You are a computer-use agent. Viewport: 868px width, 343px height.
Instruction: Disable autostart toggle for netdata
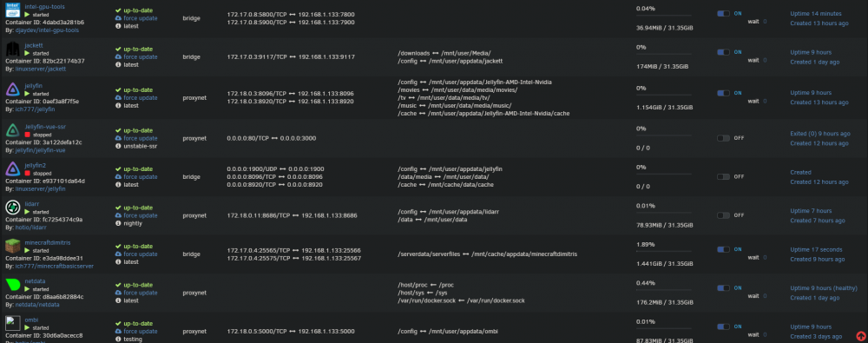click(723, 287)
